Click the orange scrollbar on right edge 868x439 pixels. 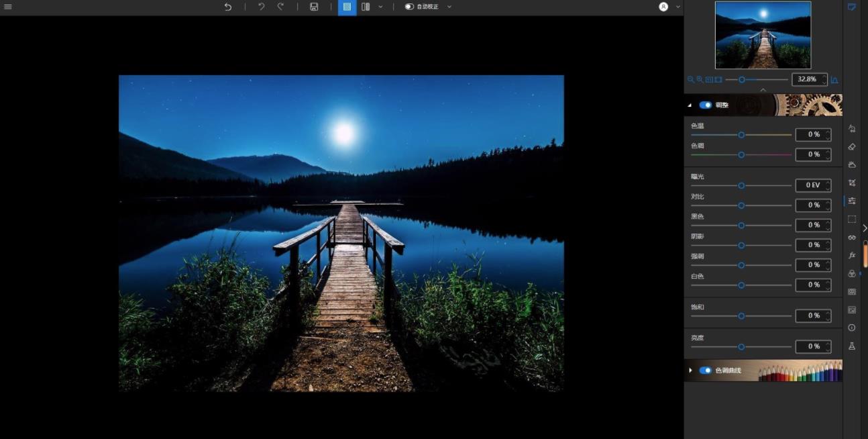click(865, 255)
